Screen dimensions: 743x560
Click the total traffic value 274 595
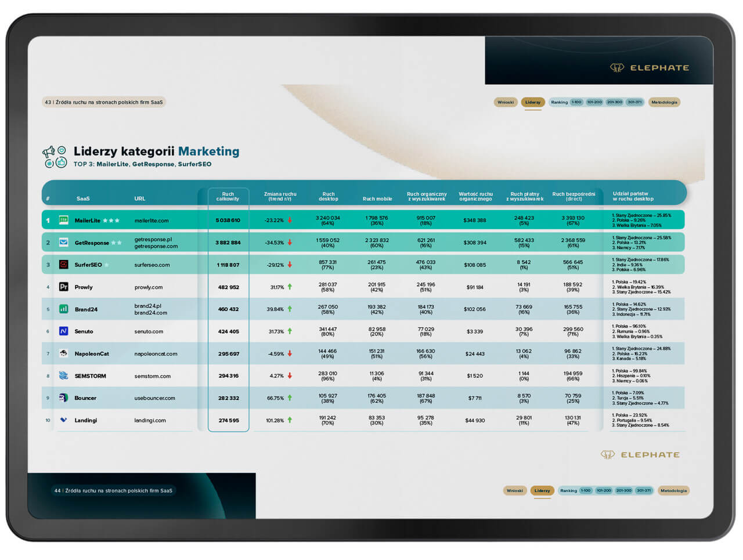(228, 420)
